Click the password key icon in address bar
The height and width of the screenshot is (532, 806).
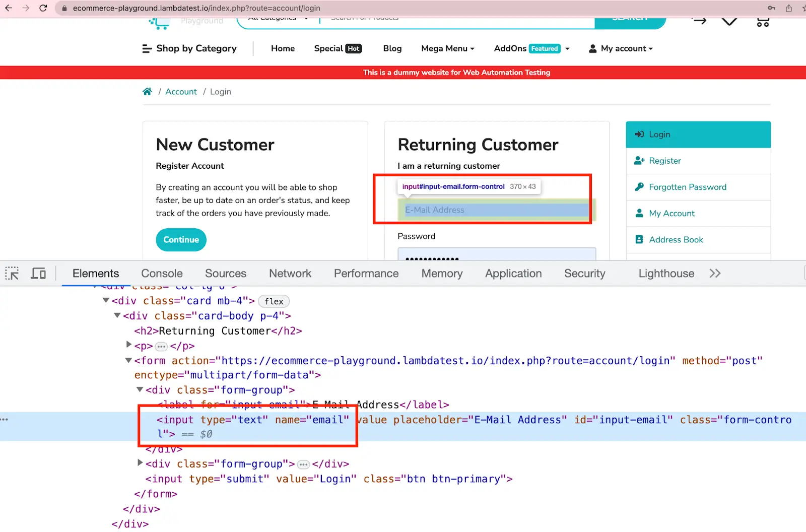click(x=771, y=8)
